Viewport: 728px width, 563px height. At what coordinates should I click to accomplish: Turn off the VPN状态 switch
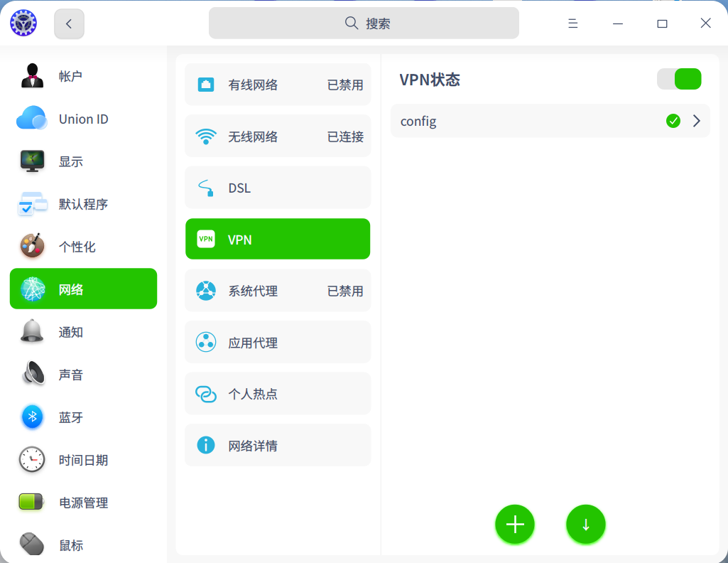(679, 79)
